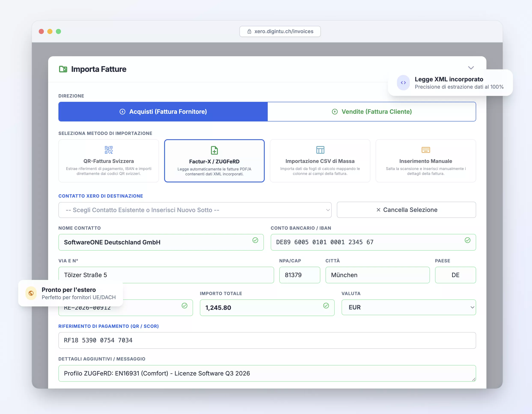Screen dimensions: 532x414
Task: Edit the NPA/CAP field 81379
Action: point(300,275)
